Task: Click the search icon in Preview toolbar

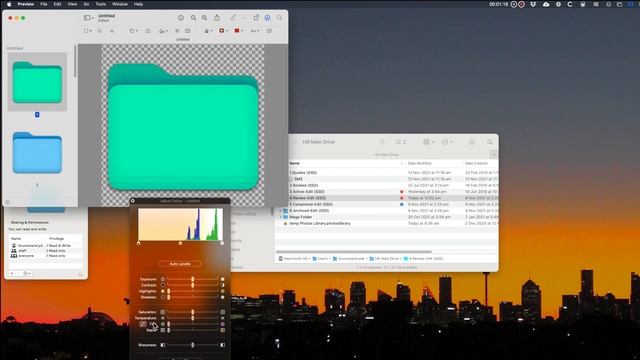Action: pos(280,18)
